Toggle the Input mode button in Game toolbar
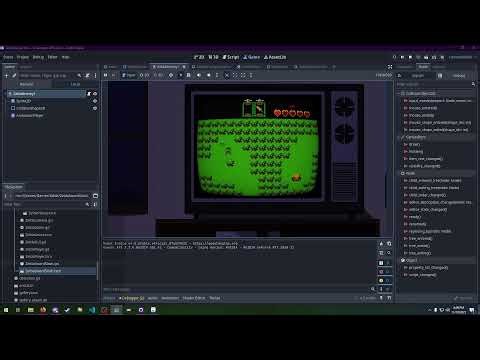 pos(128,76)
